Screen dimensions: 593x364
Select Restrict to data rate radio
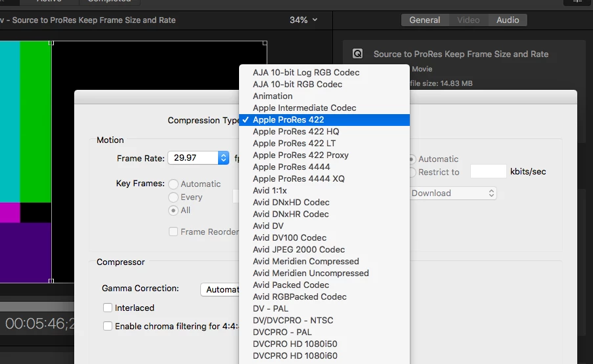click(412, 172)
